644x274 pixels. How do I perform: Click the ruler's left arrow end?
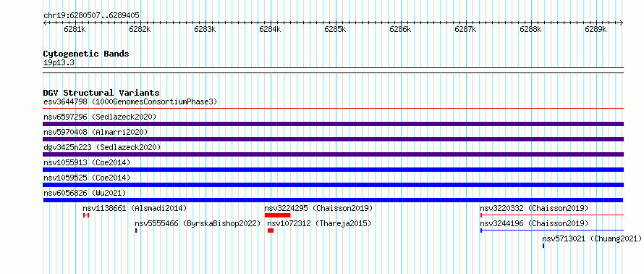click(45, 22)
